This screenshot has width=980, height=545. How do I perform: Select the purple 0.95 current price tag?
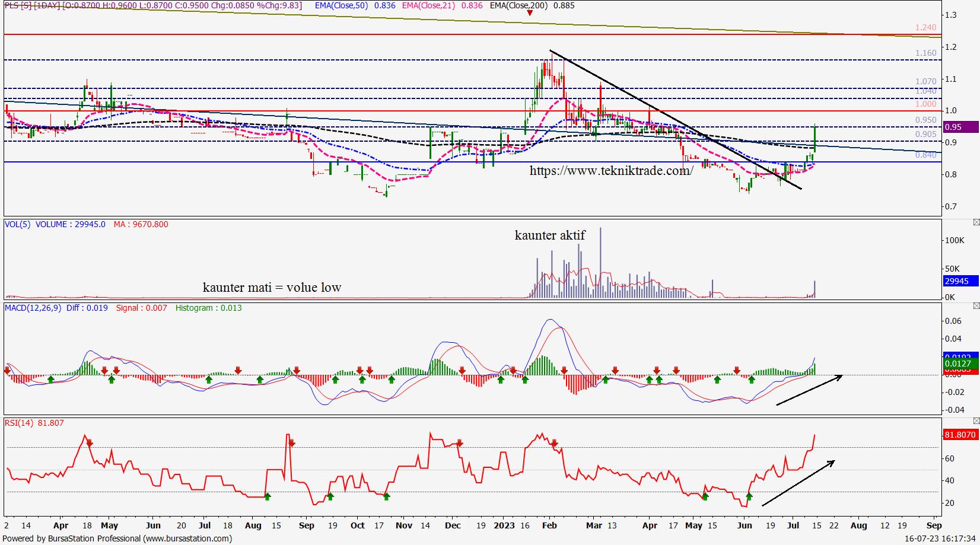pyautogui.click(x=960, y=127)
